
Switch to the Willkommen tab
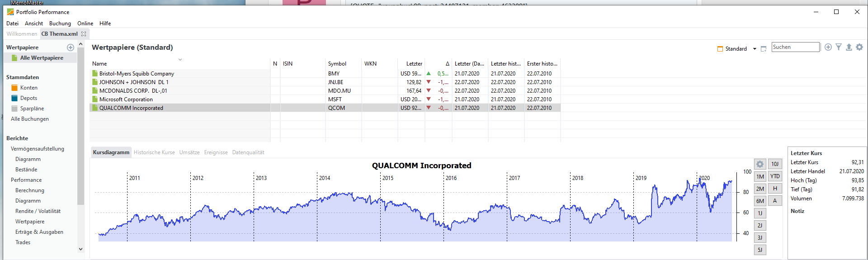(x=22, y=34)
